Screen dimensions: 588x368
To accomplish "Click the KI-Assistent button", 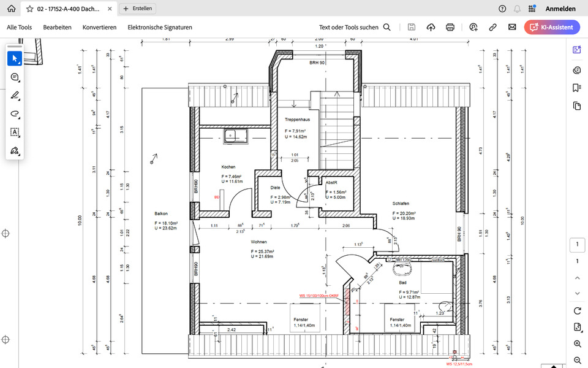I will [x=552, y=27].
